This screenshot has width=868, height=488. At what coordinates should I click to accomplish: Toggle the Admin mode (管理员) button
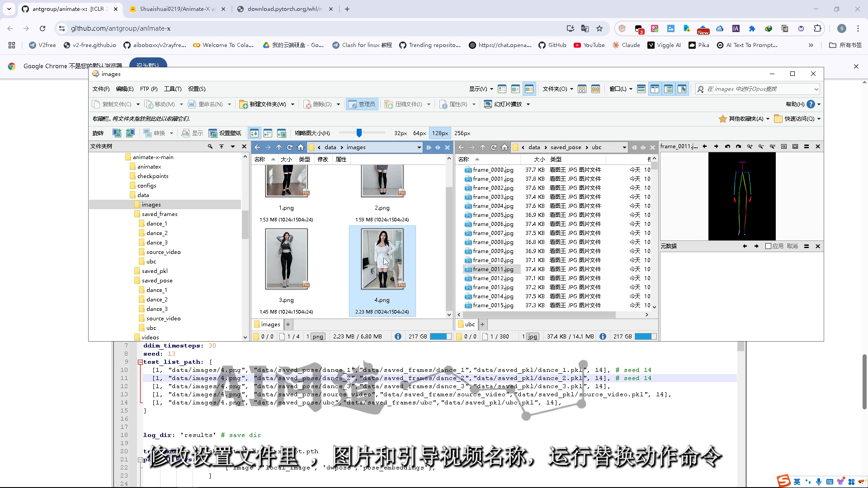tap(362, 104)
